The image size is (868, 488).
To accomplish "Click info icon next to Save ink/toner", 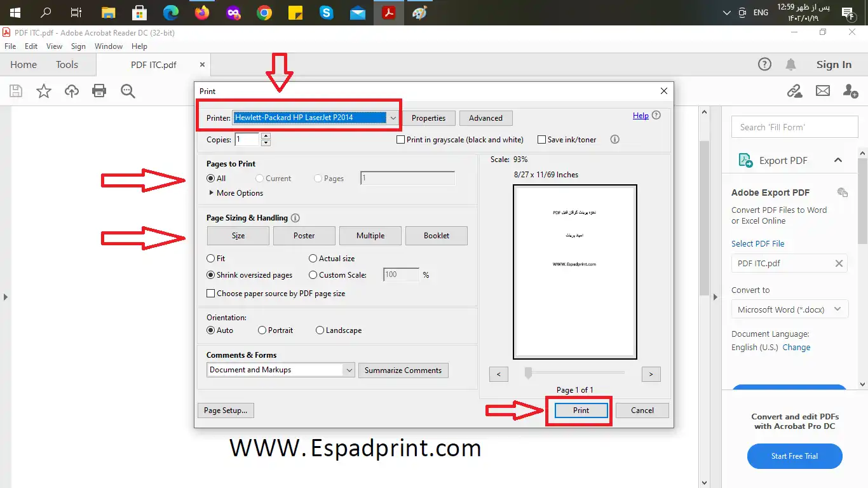I will pos(614,139).
